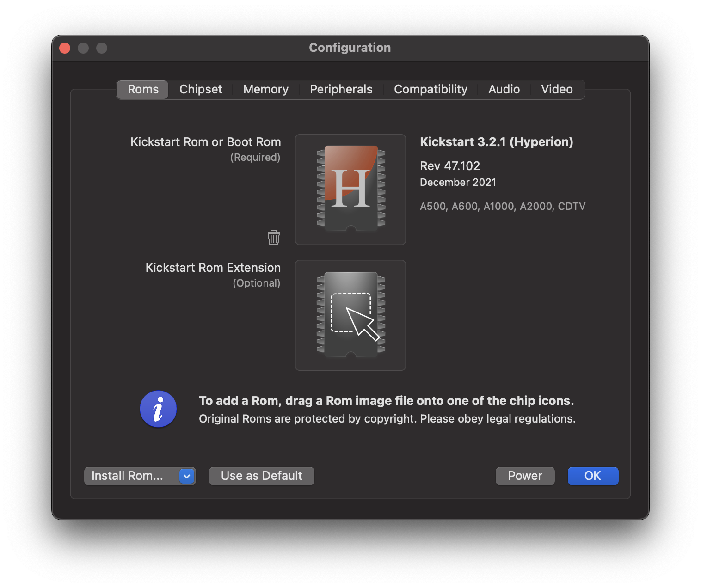This screenshot has width=701, height=588.
Task: Click the Configuration window title
Action: click(350, 48)
